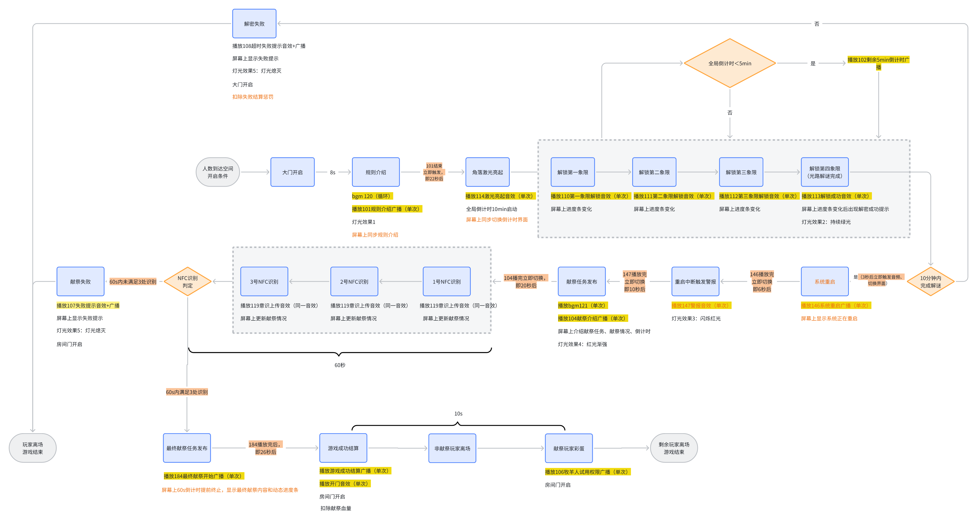Viewport: 980px width, 521px height.
Task: Select the 玩家离场游戏结束 end node
Action: point(33,448)
